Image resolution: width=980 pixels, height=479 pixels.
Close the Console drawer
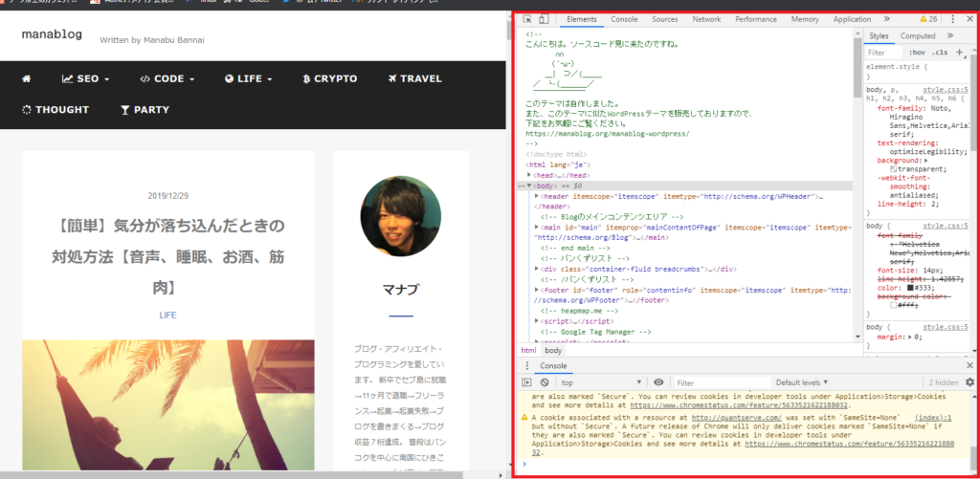(969, 366)
